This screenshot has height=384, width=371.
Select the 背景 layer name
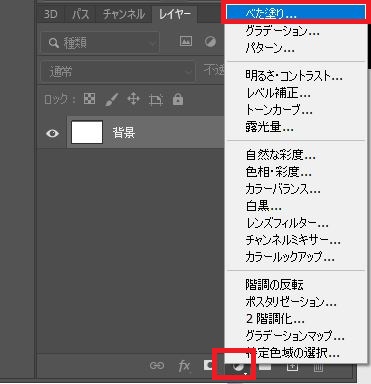point(124,133)
